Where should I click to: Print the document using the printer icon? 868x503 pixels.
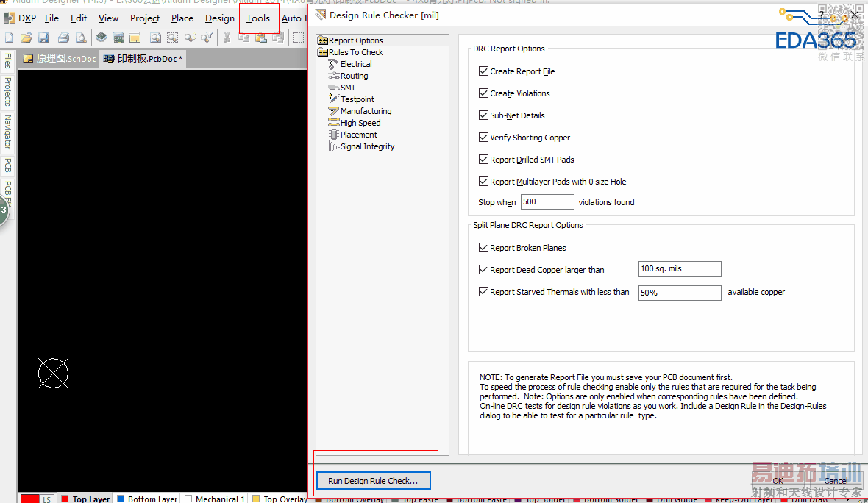tap(64, 38)
